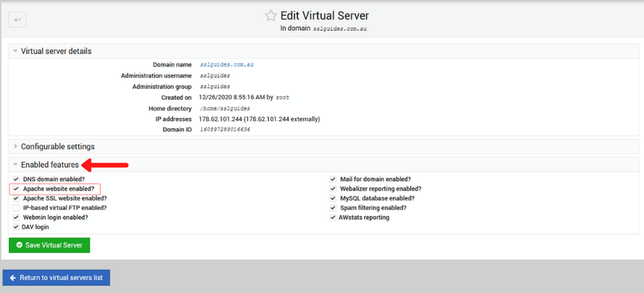Expand the Configurable settings section
Viewport: 644px width, 293px height.
(57, 146)
